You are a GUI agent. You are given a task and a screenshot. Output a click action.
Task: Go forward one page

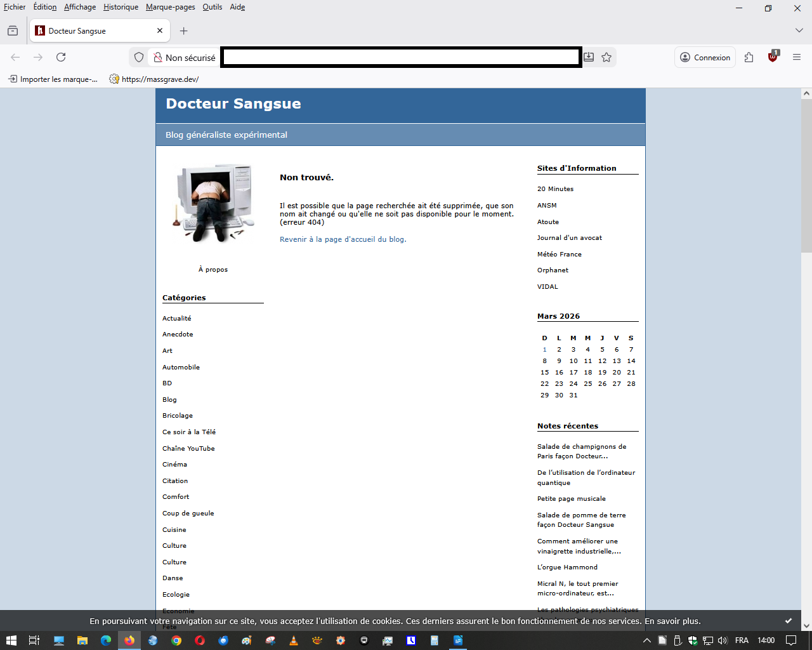pyautogui.click(x=38, y=57)
